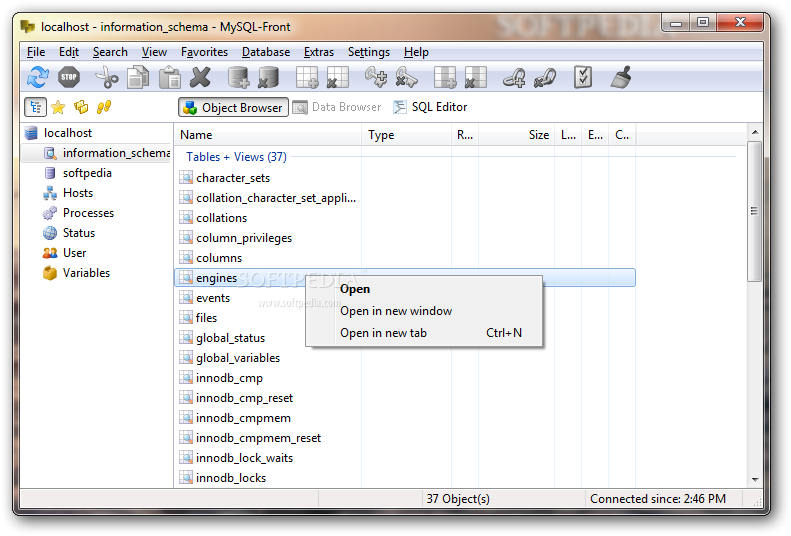
Task: Choose Open in the context menu
Action: point(424,289)
